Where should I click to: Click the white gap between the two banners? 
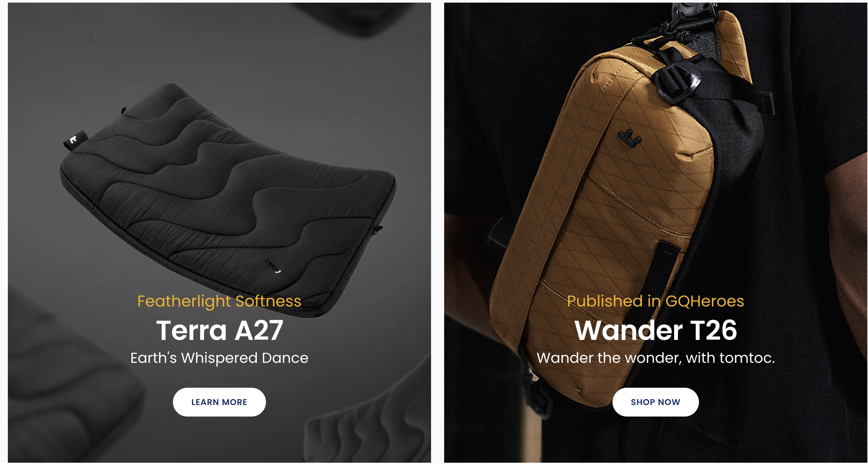point(437,232)
